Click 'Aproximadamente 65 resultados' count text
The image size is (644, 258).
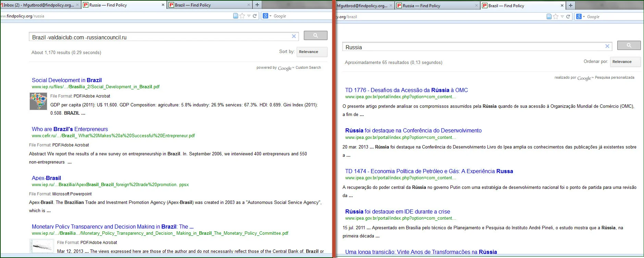click(x=394, y=62)
